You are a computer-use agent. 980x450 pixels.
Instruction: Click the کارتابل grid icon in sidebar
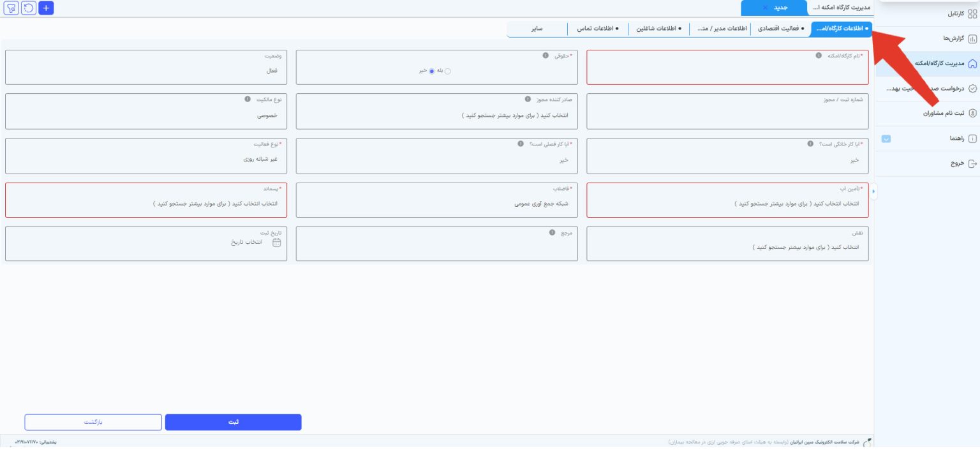[x=972, y=13]
